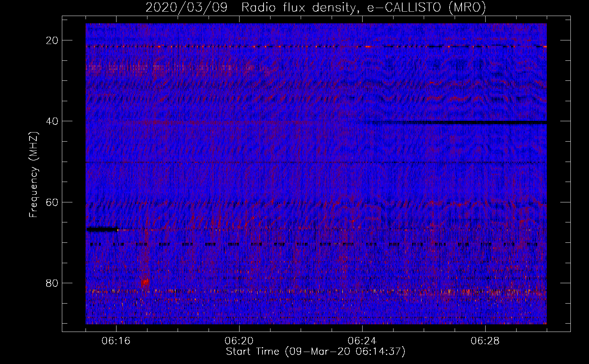Click the 'Frequency (MHZ)' axis label
589x364 pixels.
pos(33,175)
